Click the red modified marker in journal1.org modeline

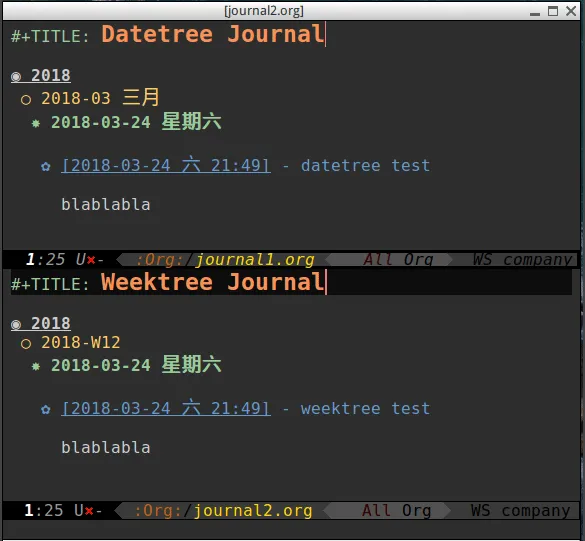pos(91,260)
